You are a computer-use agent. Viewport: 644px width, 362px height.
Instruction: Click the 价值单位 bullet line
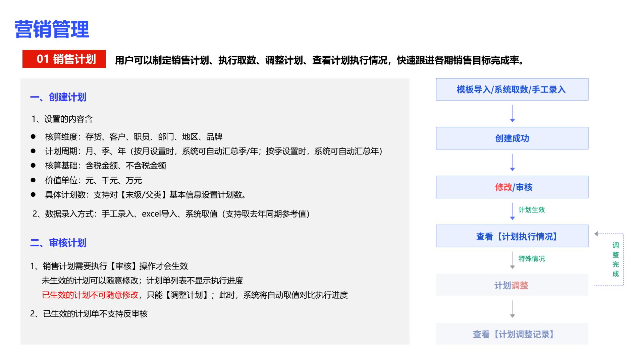[x=93, y=180]
